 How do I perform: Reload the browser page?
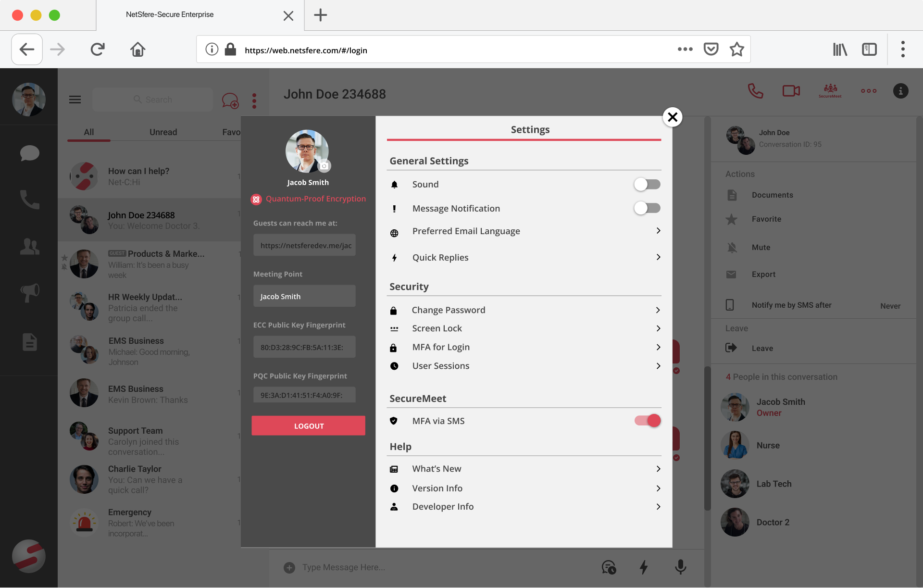[x=98, y=50]
